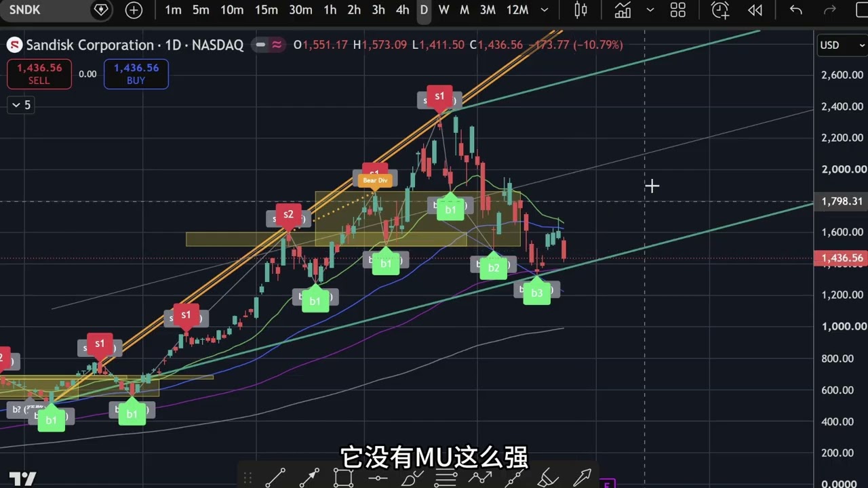868x488 pixels.
Task: Switch to 30m interval
Action: click(x=301, y=10)
